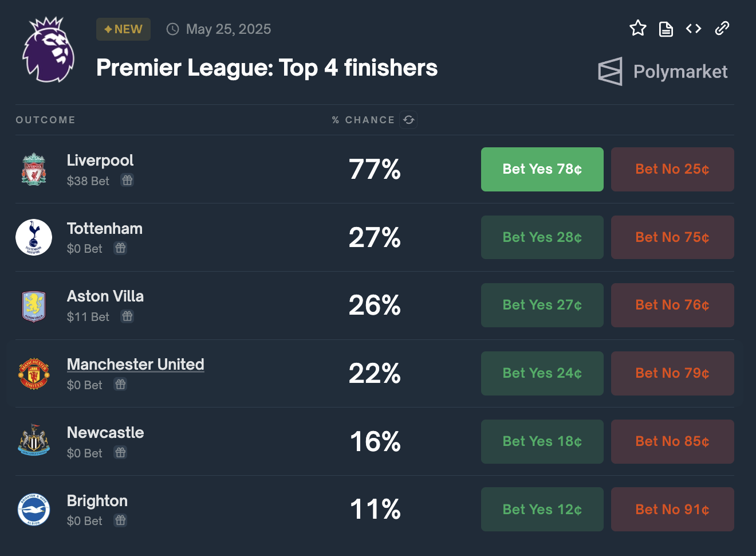Choose Bet Yes 12¢ for Brighton
Viewport: 756px width, 556px height.
pyautogui.click(x=542, y=509)
